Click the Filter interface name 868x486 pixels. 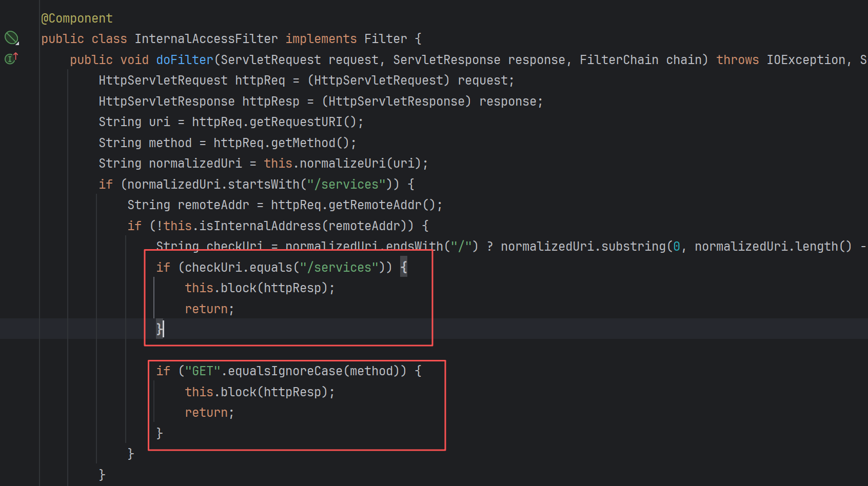point(386,39)
